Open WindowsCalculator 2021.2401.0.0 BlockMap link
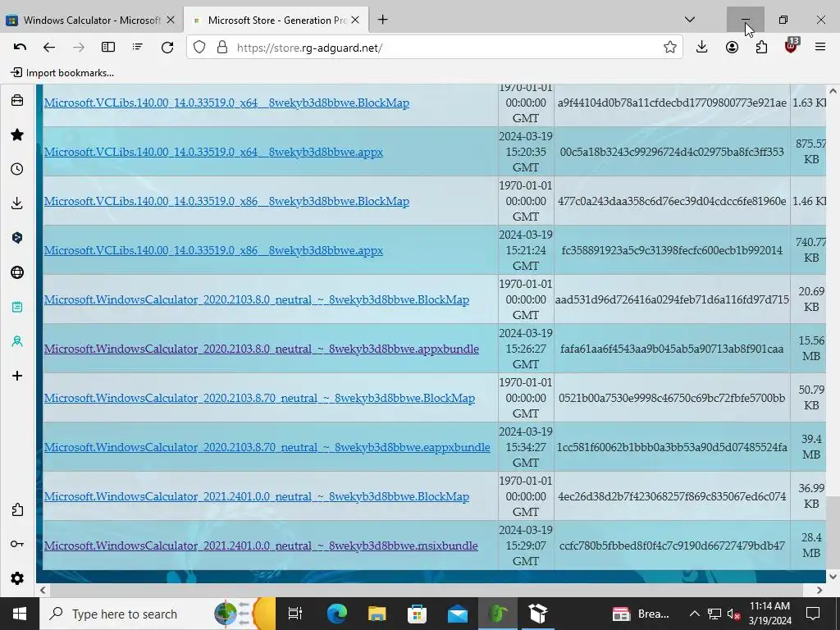 click(x=257, y=496)
